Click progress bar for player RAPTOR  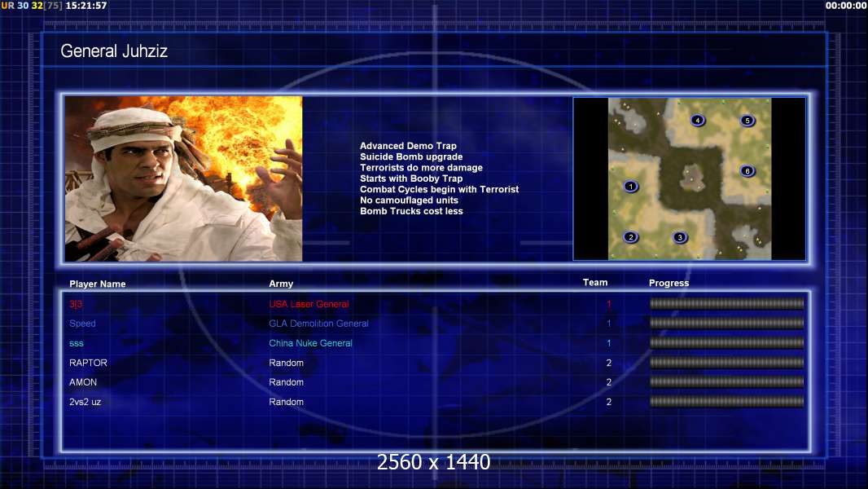(x=726, y=363)
